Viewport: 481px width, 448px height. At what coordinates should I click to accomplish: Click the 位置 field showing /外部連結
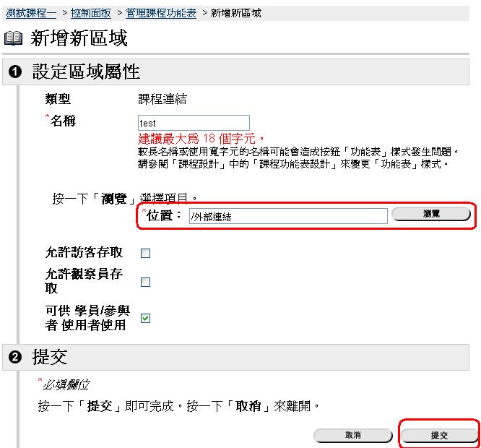coord(287,215)
